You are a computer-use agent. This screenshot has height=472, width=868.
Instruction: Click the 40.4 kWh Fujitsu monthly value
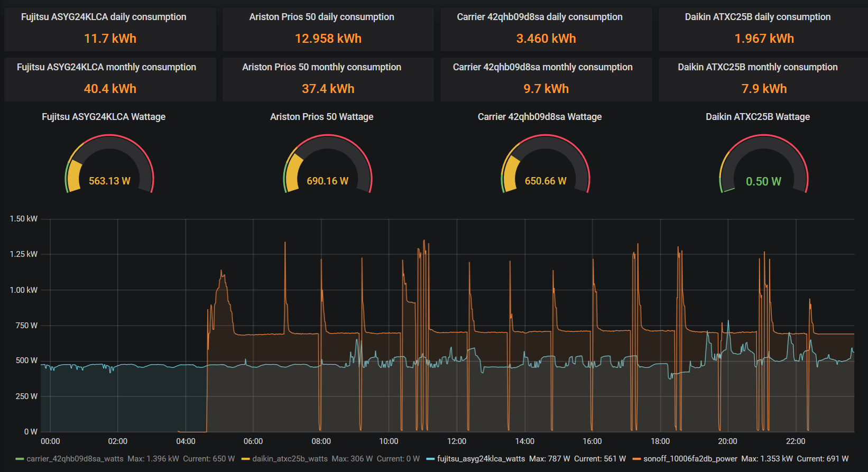point(110,89)
